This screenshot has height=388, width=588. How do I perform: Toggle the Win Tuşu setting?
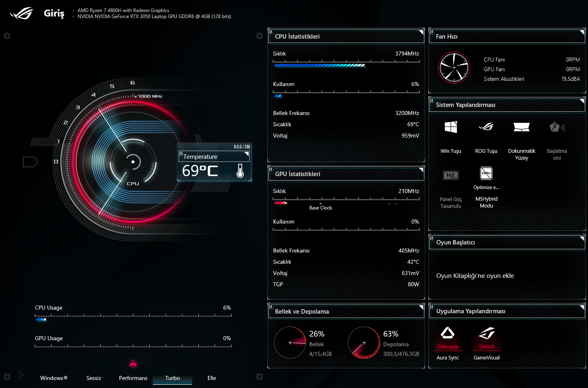[451, 127]
